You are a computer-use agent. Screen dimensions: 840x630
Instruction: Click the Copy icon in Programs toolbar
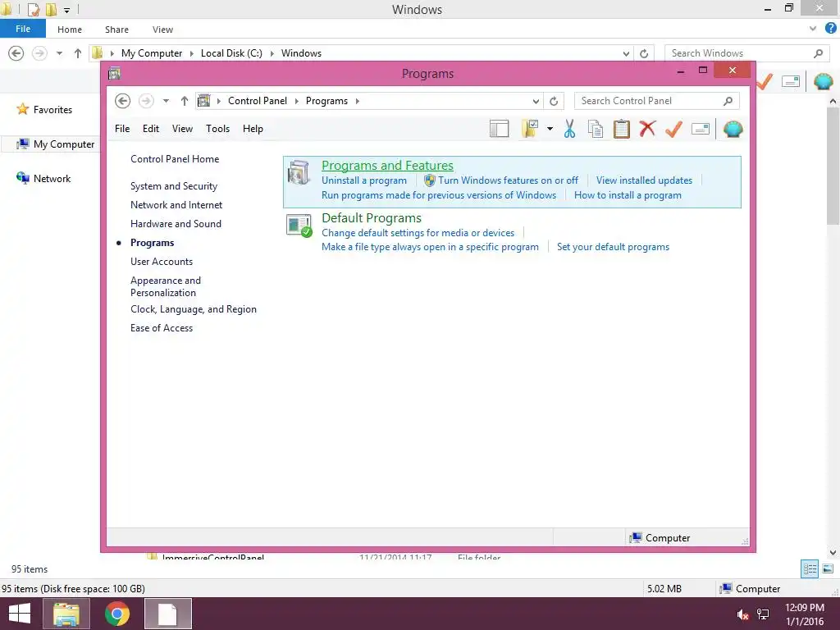[x=596, y=129]
